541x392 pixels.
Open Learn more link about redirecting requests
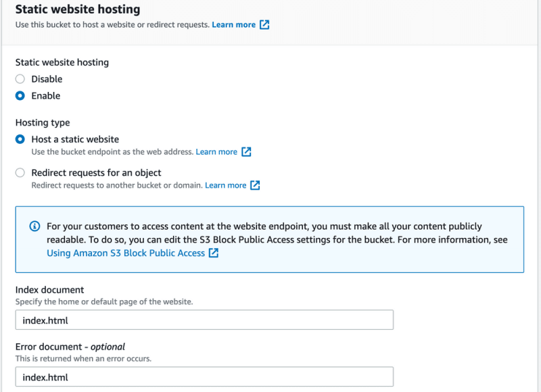(x=226, y=185)
